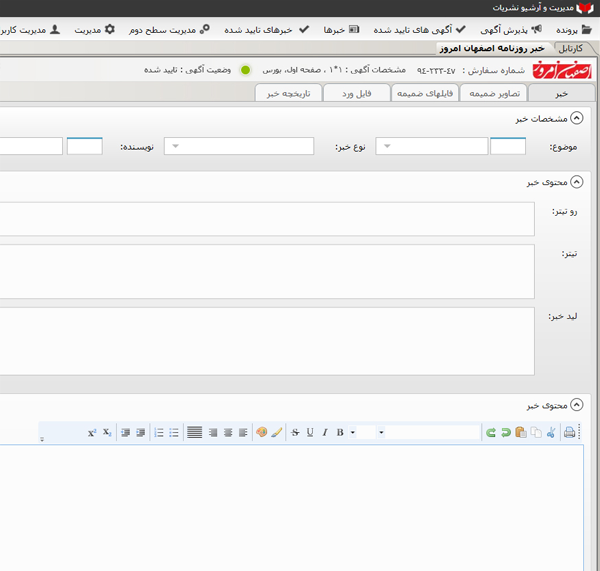Open the color palette icon
Image resolution: width=600 pixels, height=571 pixels.
pos(262,432)
